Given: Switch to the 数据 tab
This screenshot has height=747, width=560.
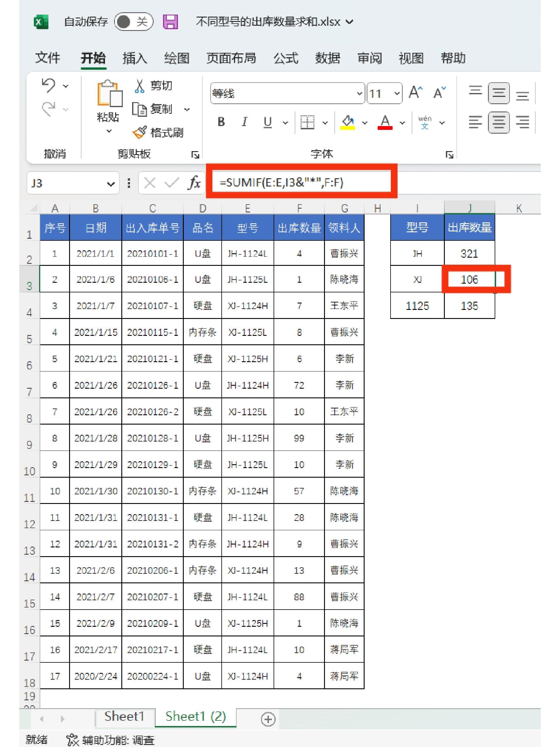Looking at the screenshot, I should (x=328, y=58).
